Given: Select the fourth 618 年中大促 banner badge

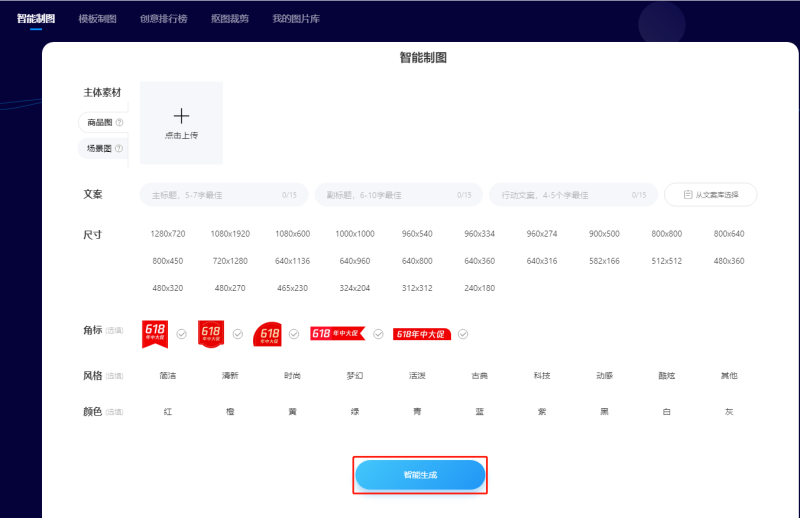Looking at the screenshot, I should pos(337,333).
